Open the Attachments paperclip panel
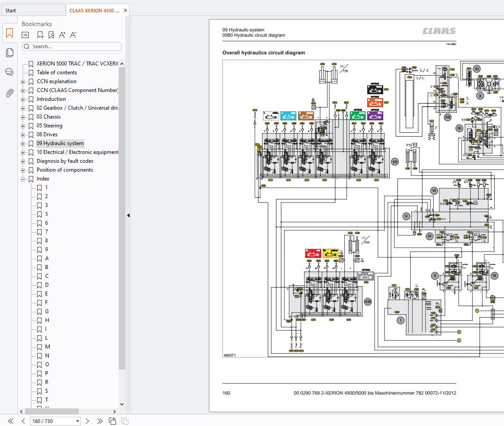This screenshot has width=504, height=426. click(9, 93)
